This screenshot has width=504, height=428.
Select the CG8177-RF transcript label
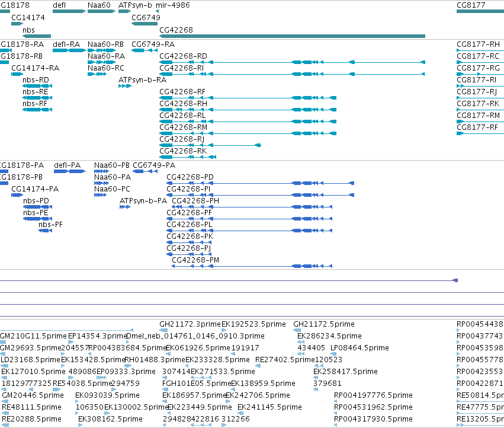click(477, 127)
